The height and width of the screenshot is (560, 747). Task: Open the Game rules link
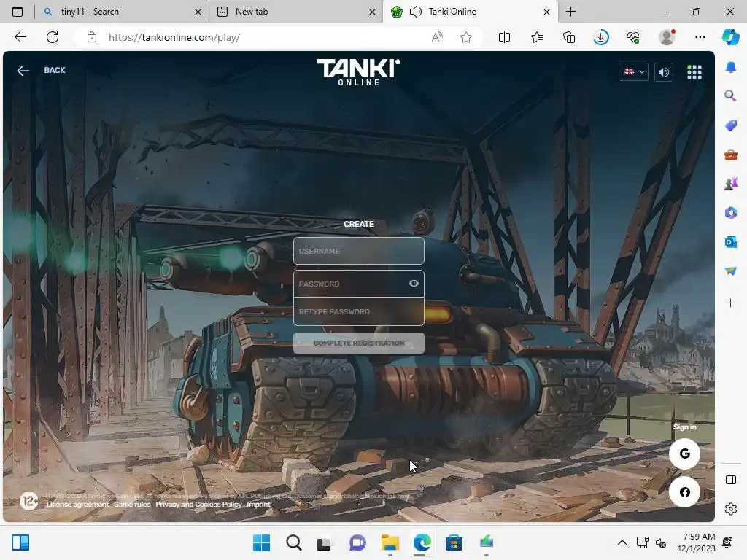132,505
